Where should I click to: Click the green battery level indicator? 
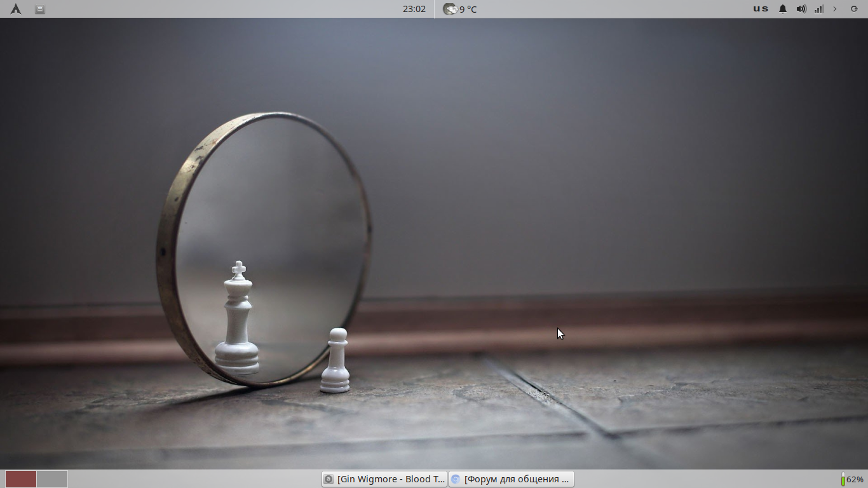tap(843, 480)
